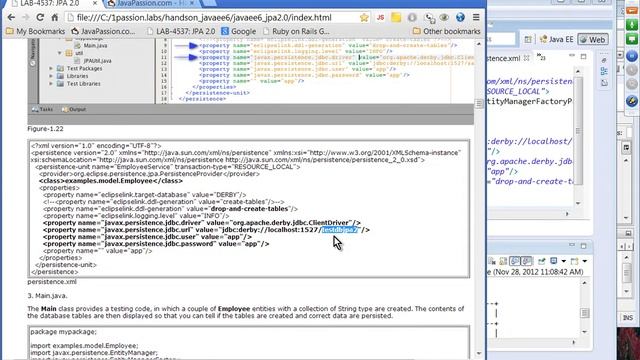
Task: Open the Display Selected Console dropdown arrow
Action: [x=563, y=261]
